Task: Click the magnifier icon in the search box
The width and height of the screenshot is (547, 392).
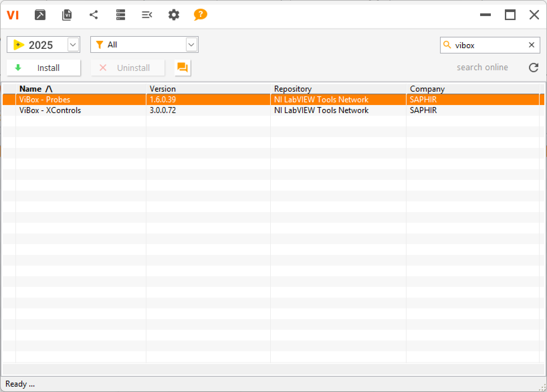Action: tap(447, 45)
